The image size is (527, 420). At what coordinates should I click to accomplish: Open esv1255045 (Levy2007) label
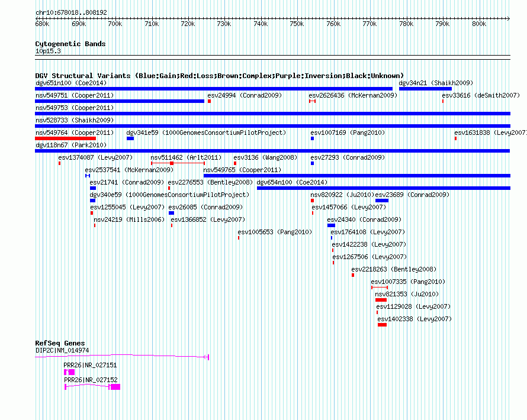(127, 207)
